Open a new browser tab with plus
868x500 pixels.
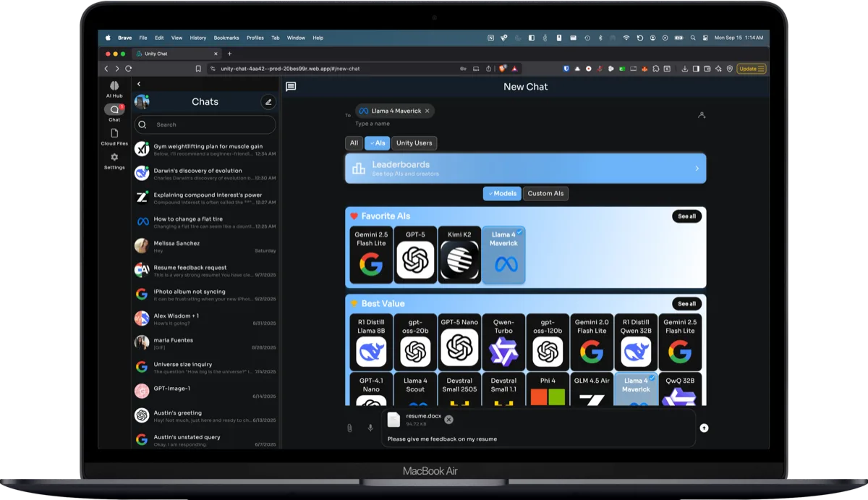click(x=230, y=54)
